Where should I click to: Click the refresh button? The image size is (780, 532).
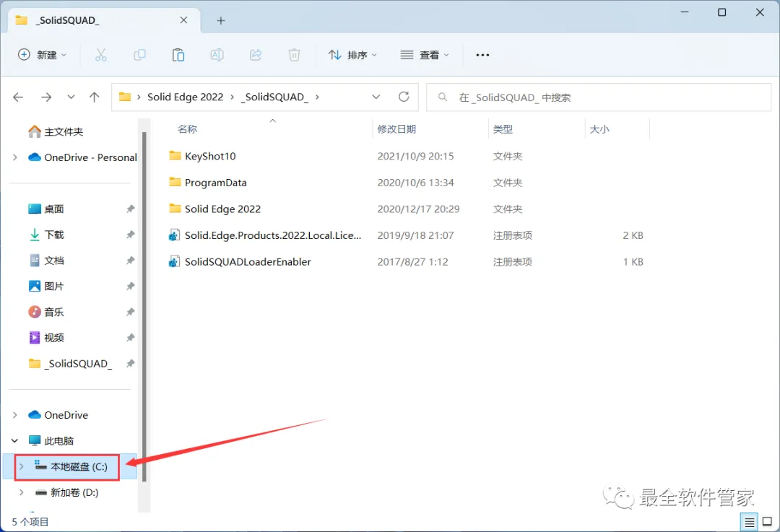coord(404,97)
